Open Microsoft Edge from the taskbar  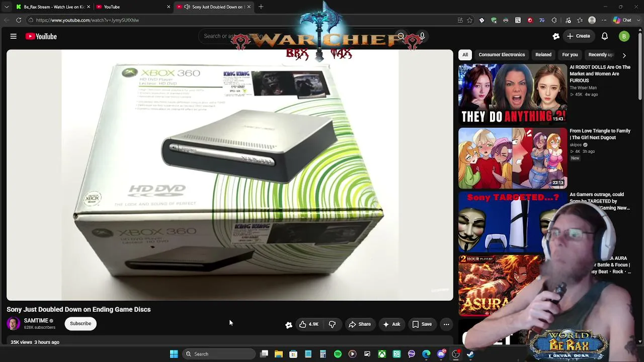pos(426,354)
